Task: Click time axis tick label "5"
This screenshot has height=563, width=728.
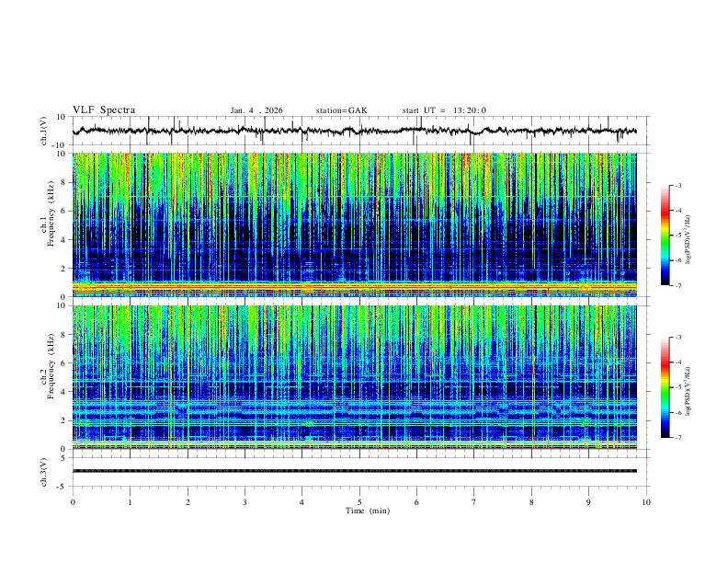Action: click(x=359, y=502)
